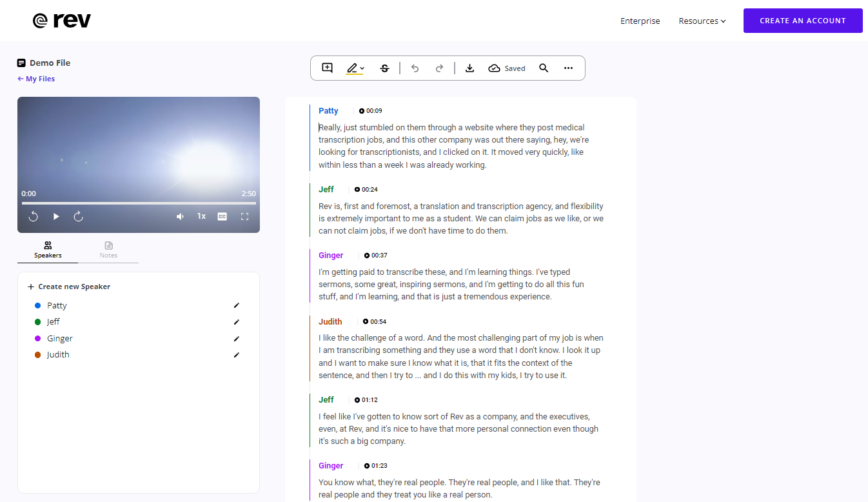Edit the Ginger speaker name
Viewport: 868px width, 502px height.
tap(237, 339)
